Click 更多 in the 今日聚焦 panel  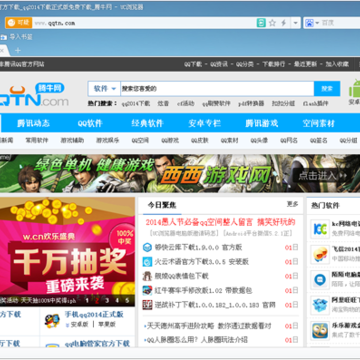tap(292, 204)
